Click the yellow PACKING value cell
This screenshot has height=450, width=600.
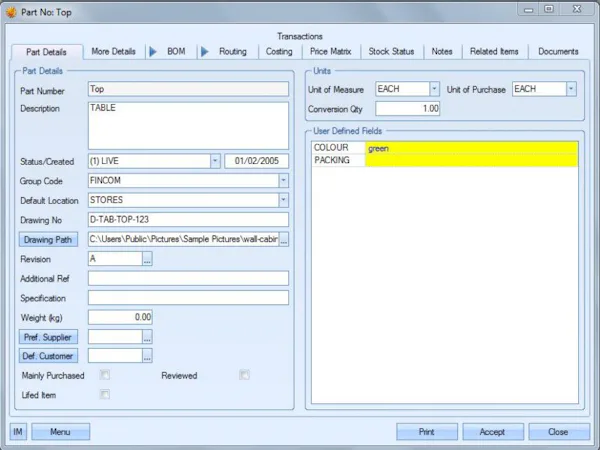pos(471,160)
